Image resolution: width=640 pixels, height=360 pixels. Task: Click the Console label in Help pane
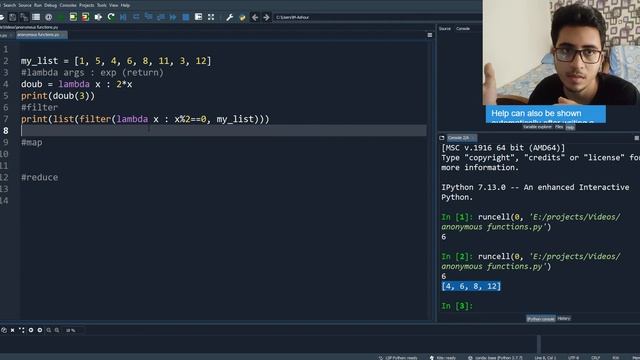[462, 29]
